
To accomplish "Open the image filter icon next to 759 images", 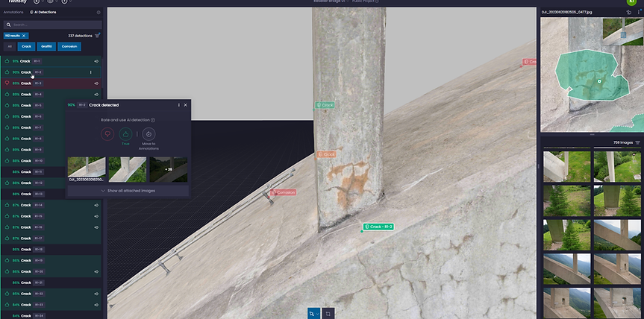I will 637,142.
